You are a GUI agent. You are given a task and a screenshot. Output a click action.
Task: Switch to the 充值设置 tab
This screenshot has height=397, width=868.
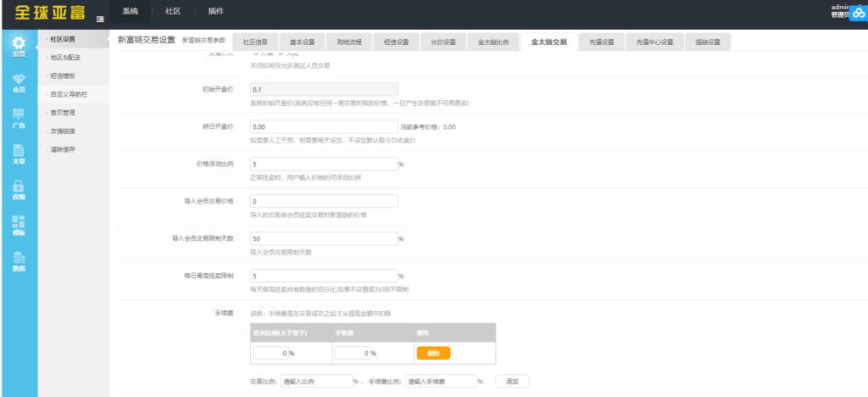pos(602,42)
